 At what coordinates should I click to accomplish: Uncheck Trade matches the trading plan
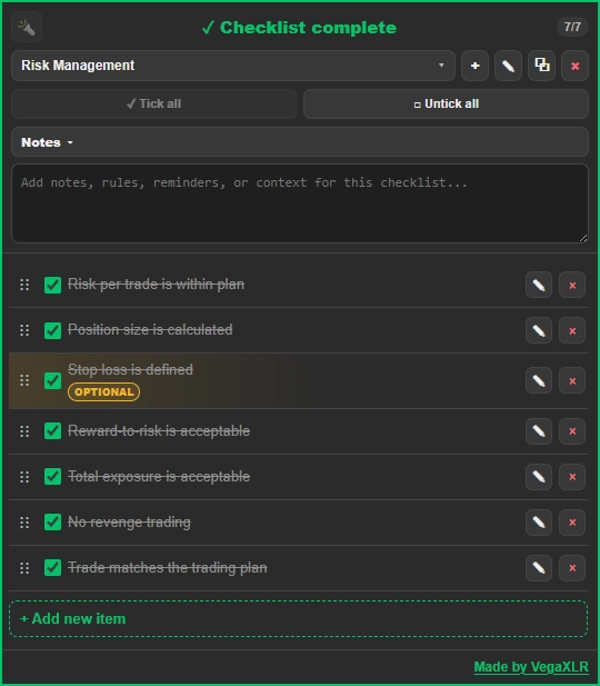pyautogui.click(x=53, y=568)
